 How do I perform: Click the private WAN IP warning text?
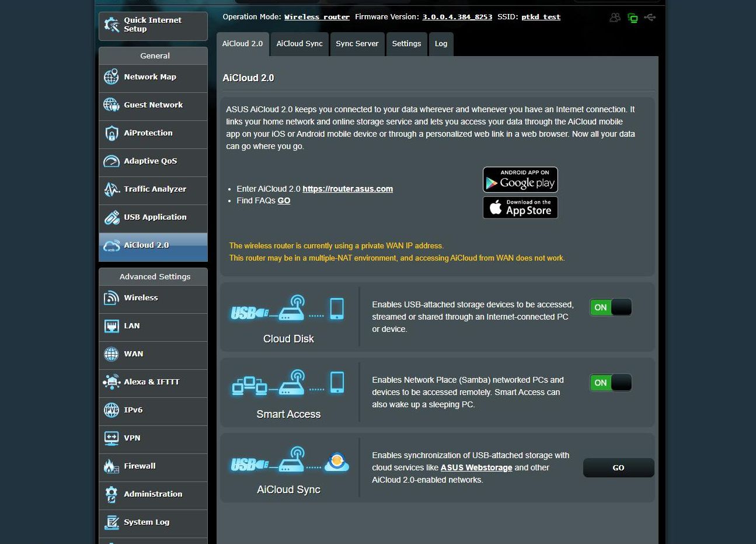336,245
